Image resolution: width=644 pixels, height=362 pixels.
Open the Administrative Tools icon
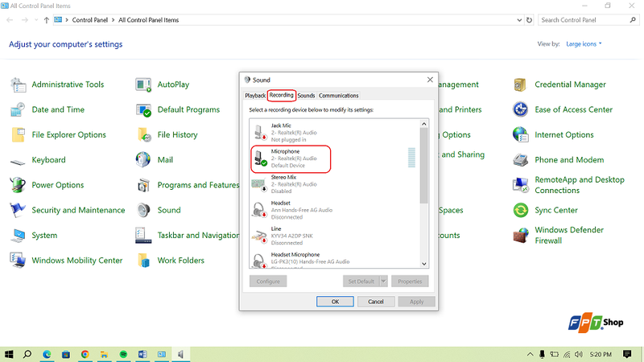(18, 84)
